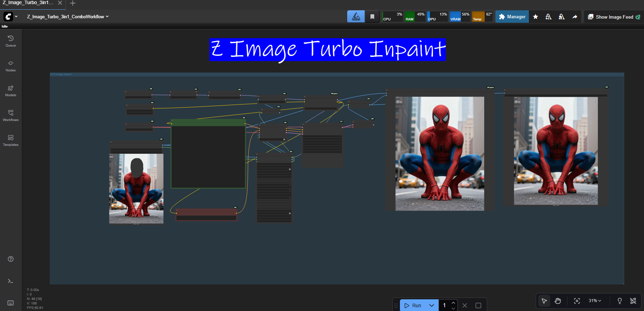The image size is (644, 311).
Task: Click the Temp monitor readout
Action: point(482,17)
